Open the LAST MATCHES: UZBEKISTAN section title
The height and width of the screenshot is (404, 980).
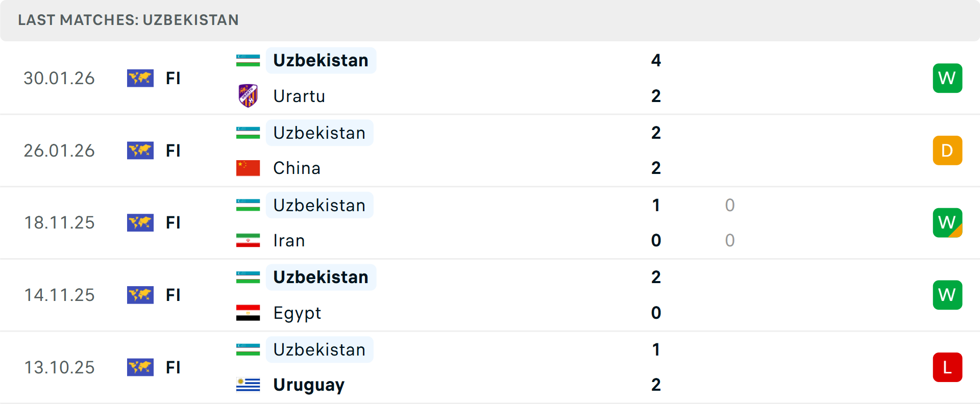pyautogui.click(x=128, y=20)
